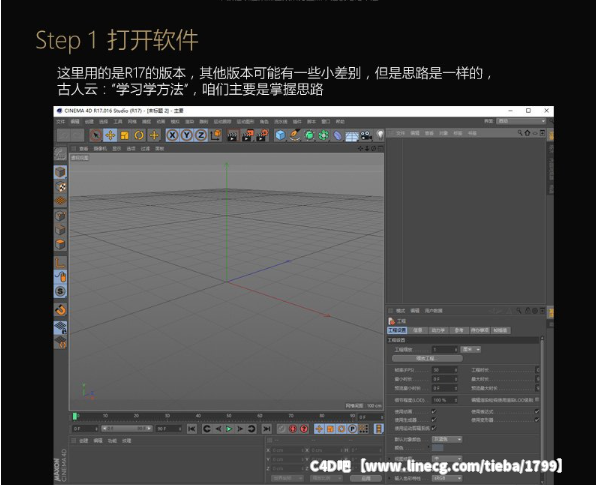The image size is (596, 485).
Task: Toggle parameter keyframe P button
Action: (352, 429)
